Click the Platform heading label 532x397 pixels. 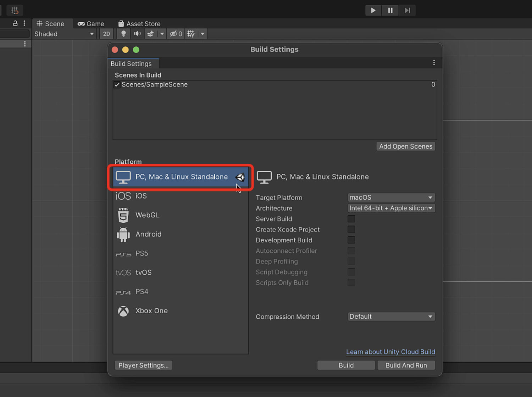[x=128, y=162]
